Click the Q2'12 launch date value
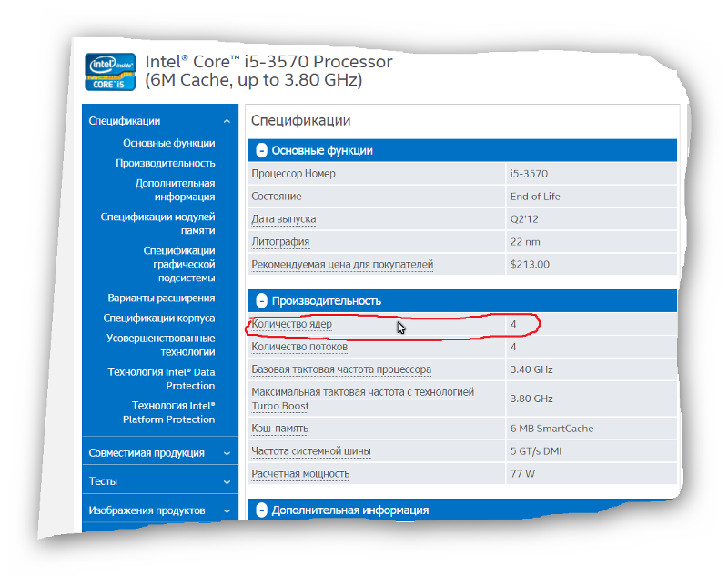 [524, 219]
